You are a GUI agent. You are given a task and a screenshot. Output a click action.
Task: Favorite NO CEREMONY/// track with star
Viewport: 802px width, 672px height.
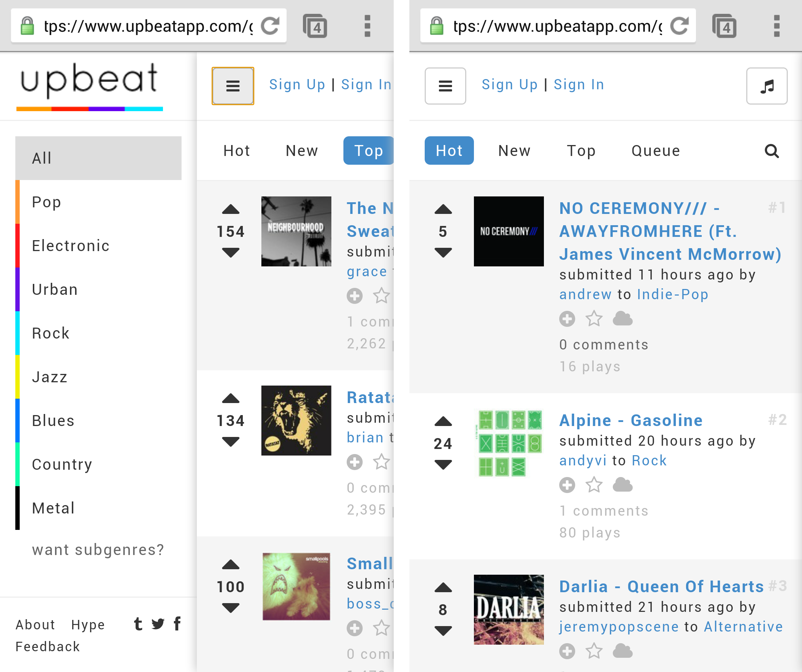pyautogui.click(x=594, y=319)
